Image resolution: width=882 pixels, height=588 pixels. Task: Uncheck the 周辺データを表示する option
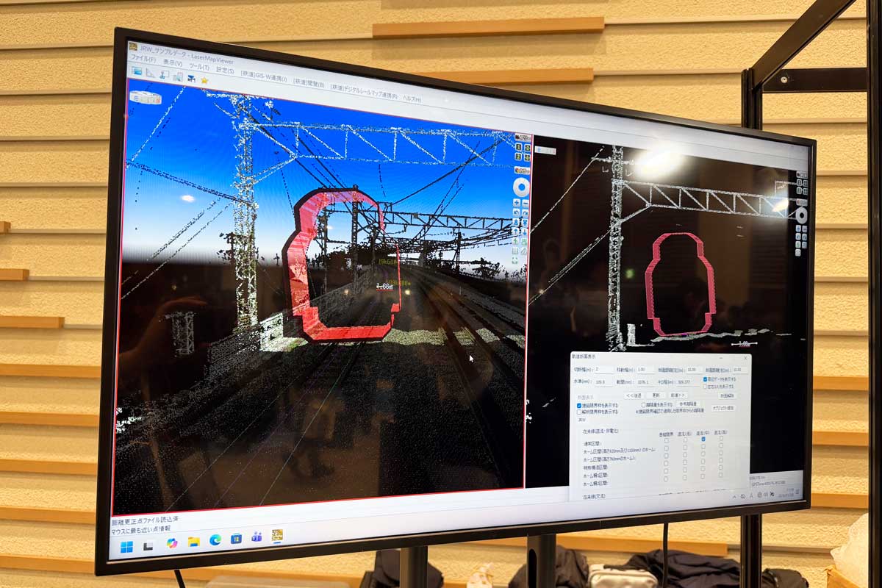(704, 380)
